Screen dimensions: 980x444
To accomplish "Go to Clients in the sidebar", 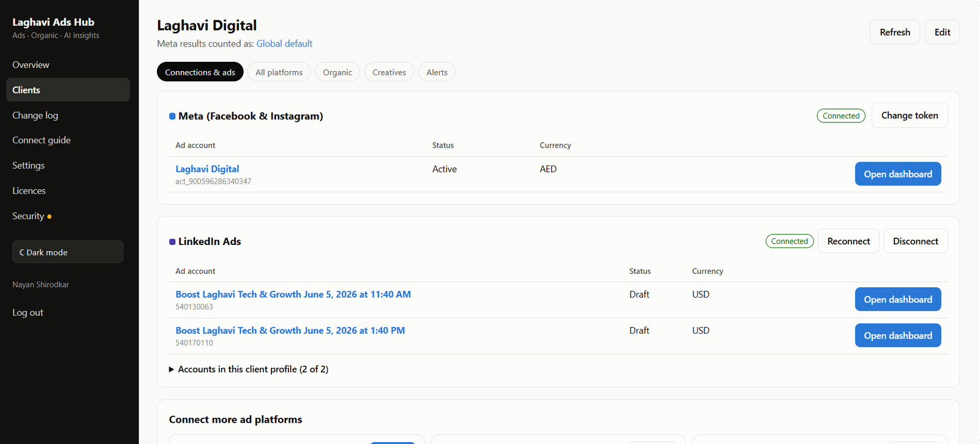I will point(67,90).
